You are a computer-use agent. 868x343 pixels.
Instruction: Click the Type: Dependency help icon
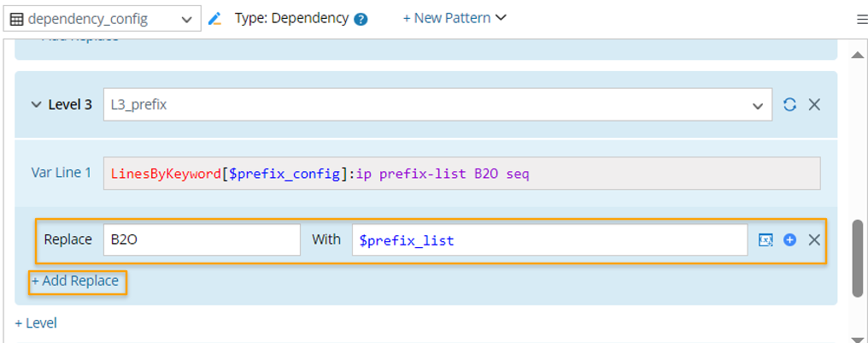point(361,18)
